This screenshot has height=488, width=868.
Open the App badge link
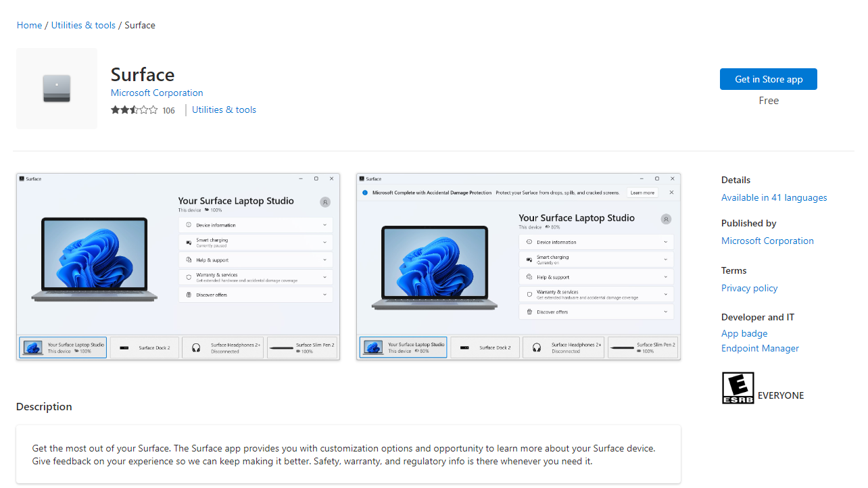744,333
